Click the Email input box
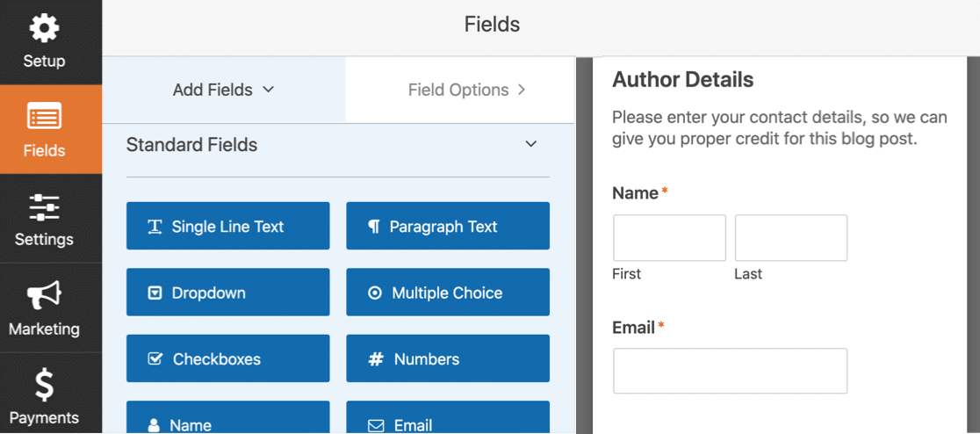Image resolution: width=980 pixels, height=434 pixels. tap(730, 371)
